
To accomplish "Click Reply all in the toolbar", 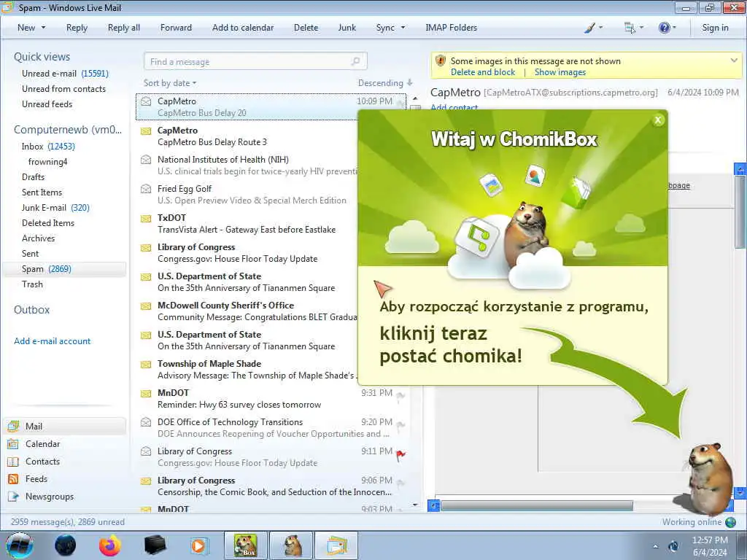I will tap(124, 28).
